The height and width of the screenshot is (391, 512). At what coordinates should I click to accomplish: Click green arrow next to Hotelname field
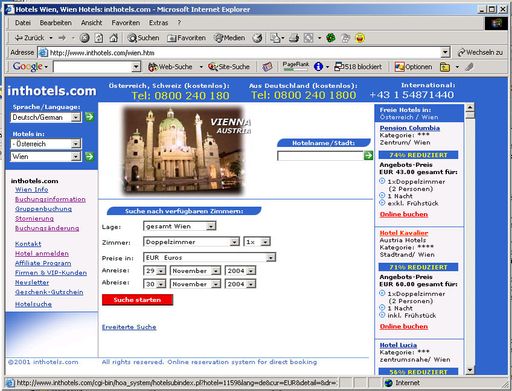[368, 155]
